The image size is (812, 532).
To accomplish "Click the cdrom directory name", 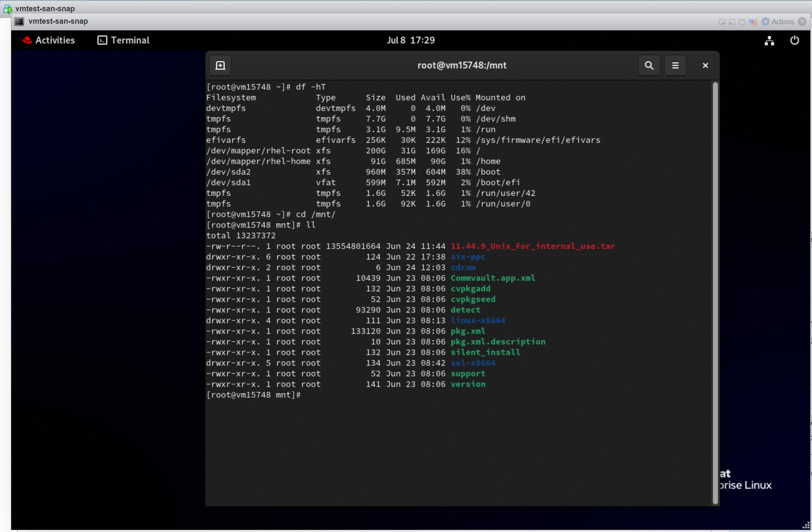I will tap(463, 267).
